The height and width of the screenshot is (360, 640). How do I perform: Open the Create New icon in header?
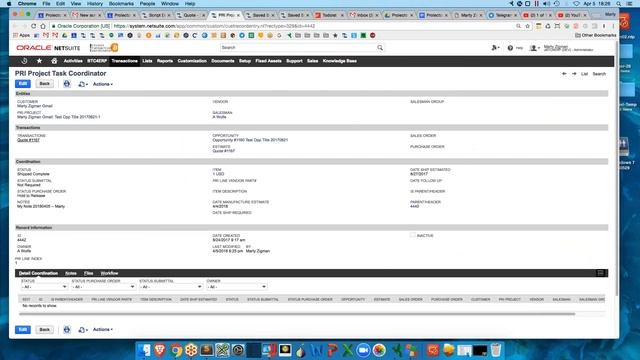click(x=495, y=48)
